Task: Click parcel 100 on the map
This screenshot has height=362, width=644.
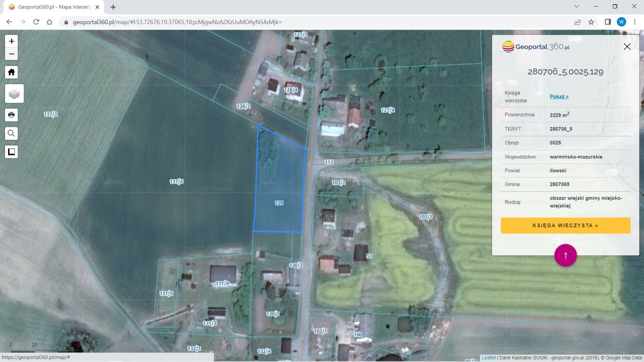Action: pos(358,334)
